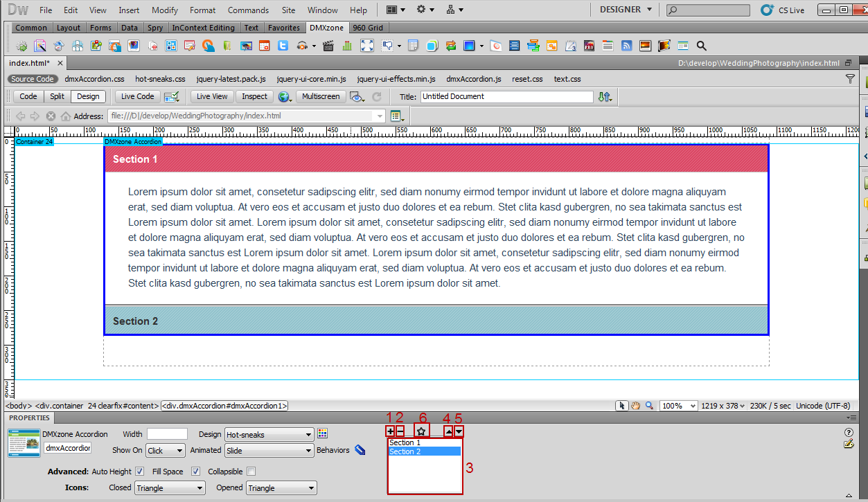Screen dimensions: 868x502
Task: Click the back arrow in address bar
Action: tap(21, 116)
